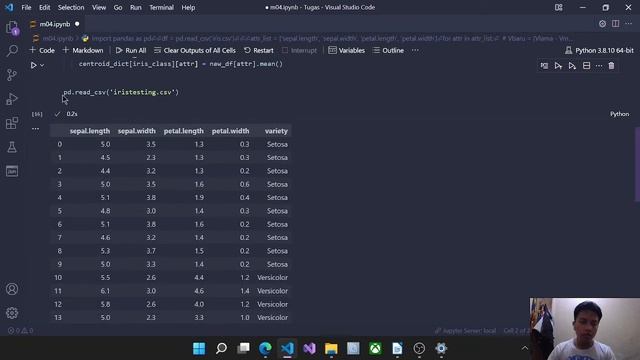Open Windows taskbar Search

221,349
